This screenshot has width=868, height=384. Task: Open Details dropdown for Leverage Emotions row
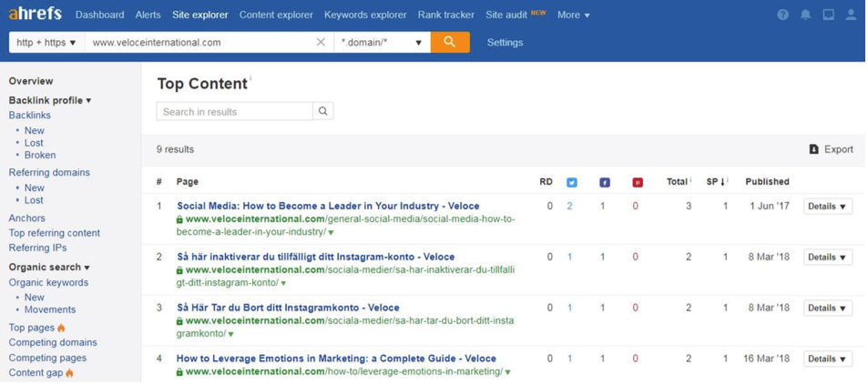(828, 359)
